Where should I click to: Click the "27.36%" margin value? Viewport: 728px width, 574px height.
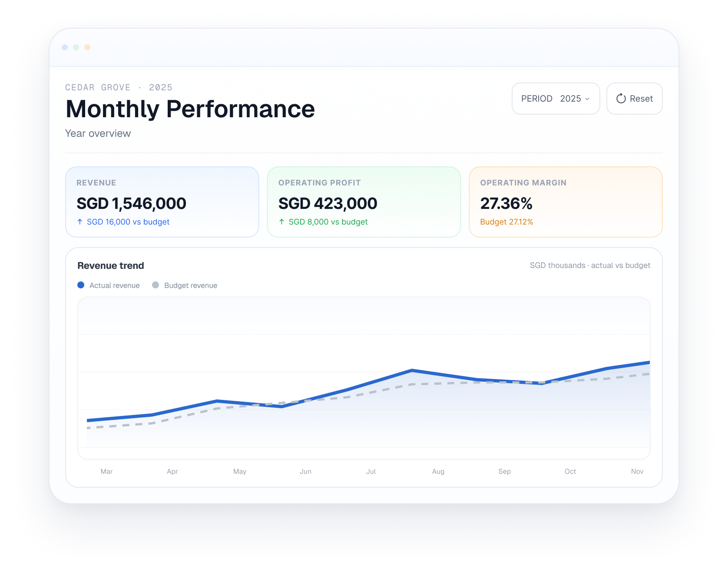pos(506,203)
